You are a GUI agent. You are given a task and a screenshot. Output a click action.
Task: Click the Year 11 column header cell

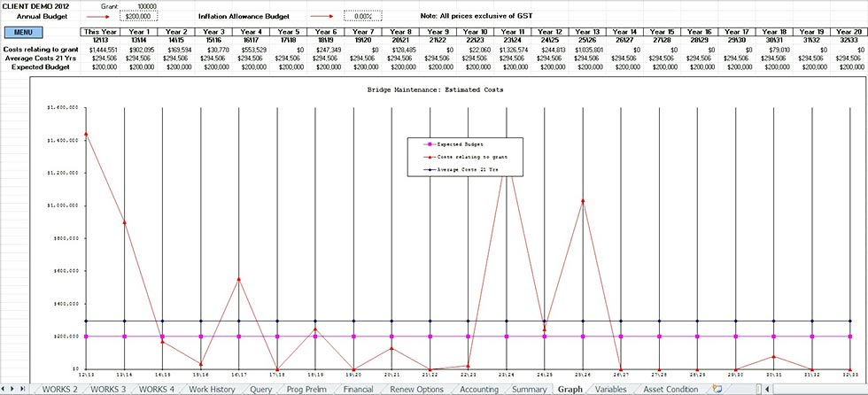506,32
